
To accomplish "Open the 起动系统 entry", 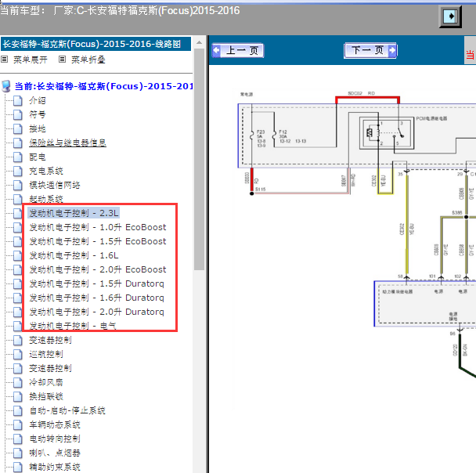I will coord(46,199).
